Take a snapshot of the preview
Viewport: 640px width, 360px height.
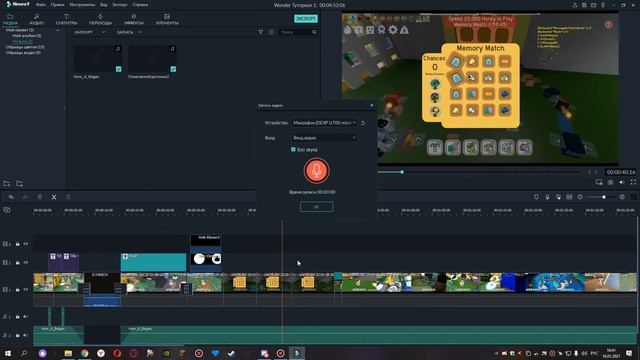[x=610, y=182]
